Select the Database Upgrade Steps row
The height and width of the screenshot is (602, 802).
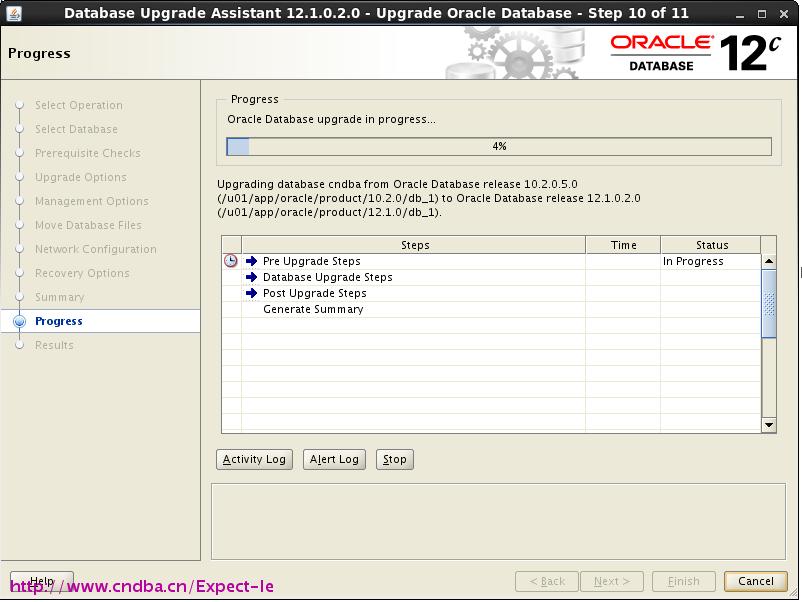point(492,277)
